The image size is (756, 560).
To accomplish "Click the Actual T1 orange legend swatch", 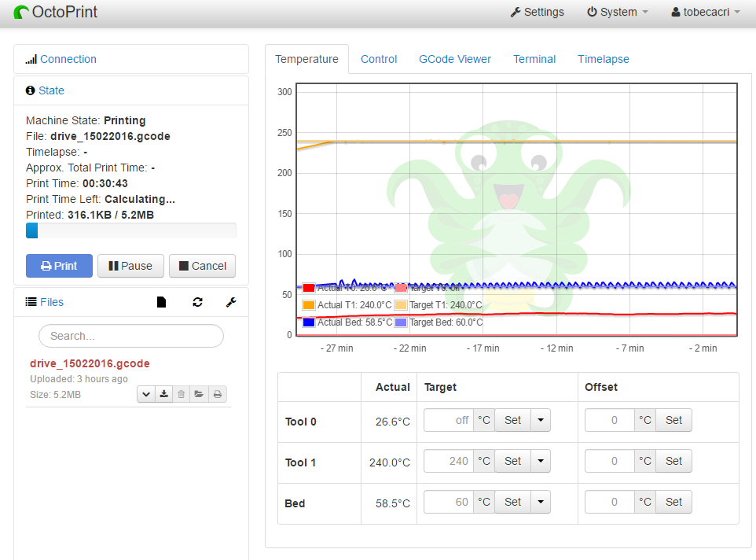I will coord(309,305).
